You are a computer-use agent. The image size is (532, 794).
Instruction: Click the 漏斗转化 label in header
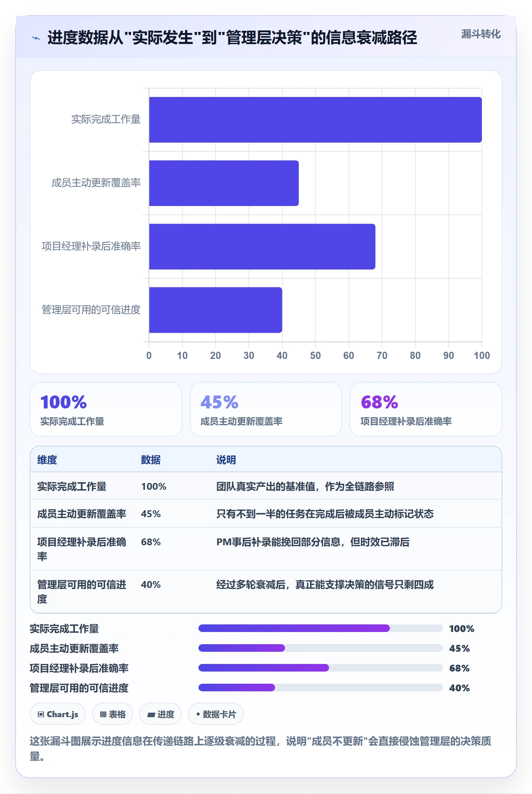click(481, 34)
